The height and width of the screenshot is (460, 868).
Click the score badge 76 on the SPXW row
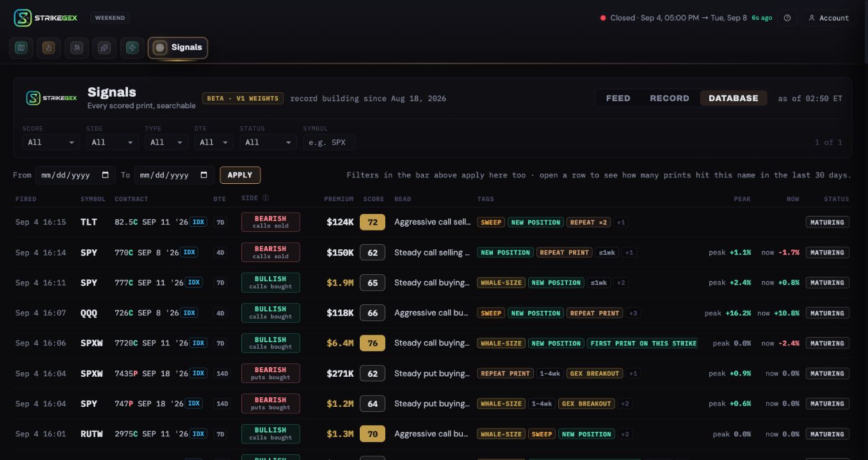pos(373,343)
